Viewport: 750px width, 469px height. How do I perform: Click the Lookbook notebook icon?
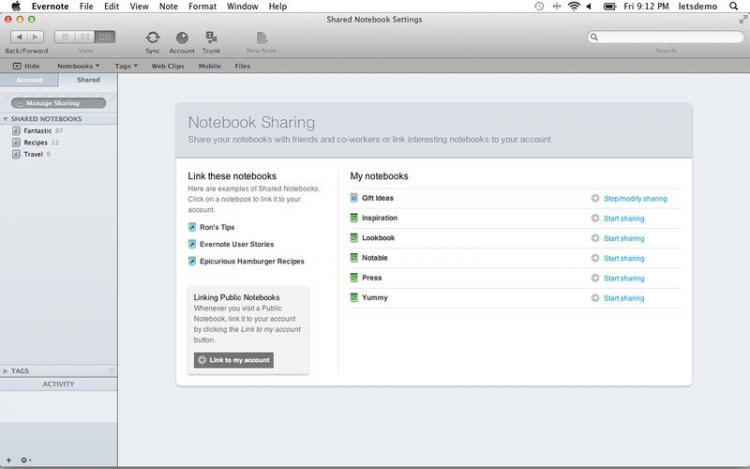[354, 238]
